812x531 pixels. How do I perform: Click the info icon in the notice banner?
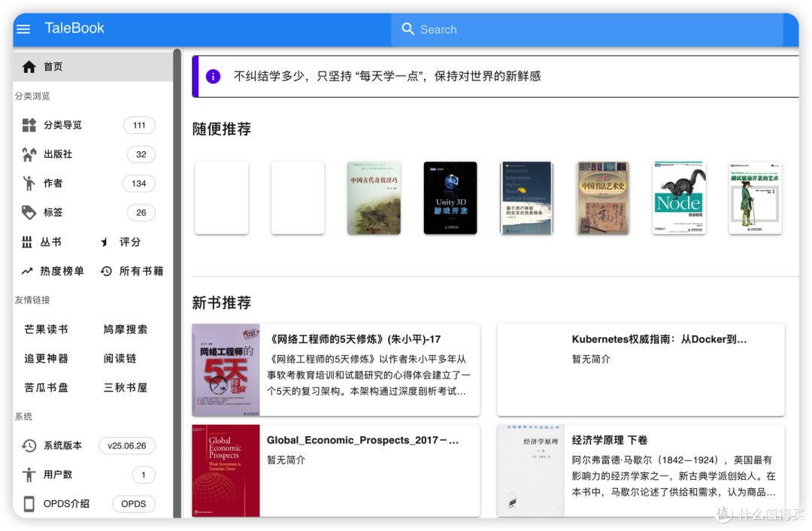tap(213, 76)
